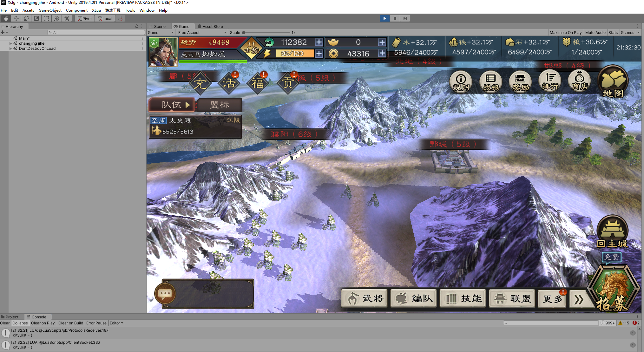Click the 武将 generals button

(365, 298)
